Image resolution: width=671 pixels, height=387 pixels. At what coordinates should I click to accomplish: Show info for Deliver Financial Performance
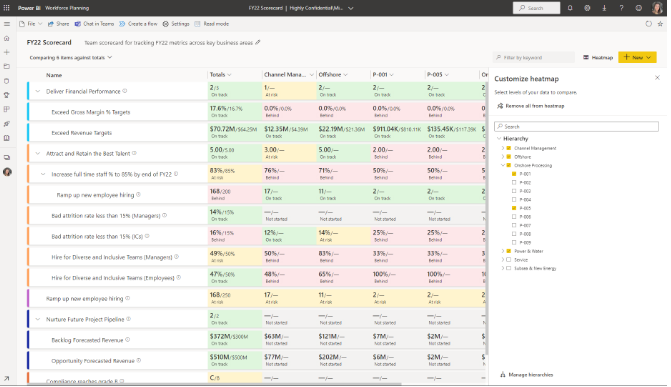pos(125,91)
